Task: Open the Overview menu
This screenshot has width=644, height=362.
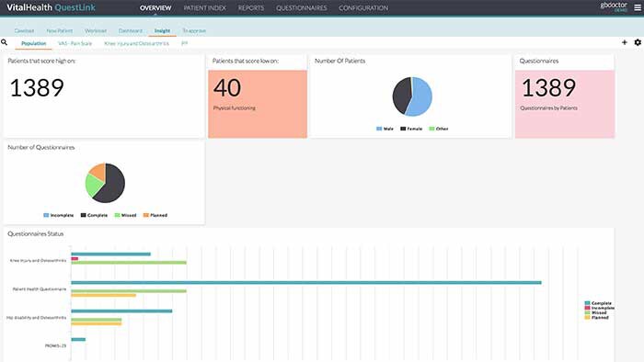Action: click(x=155, y=7)
